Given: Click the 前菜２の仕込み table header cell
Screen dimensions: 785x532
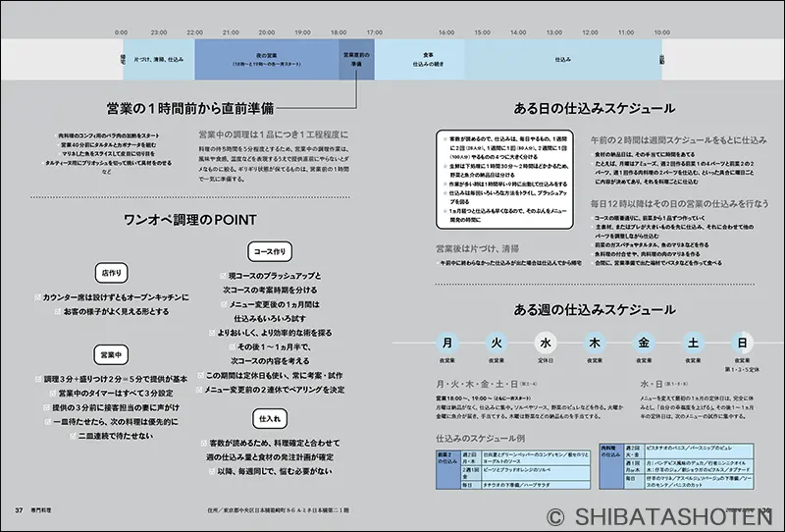Looking at the screenshot, I should click(x=448, y=469).
